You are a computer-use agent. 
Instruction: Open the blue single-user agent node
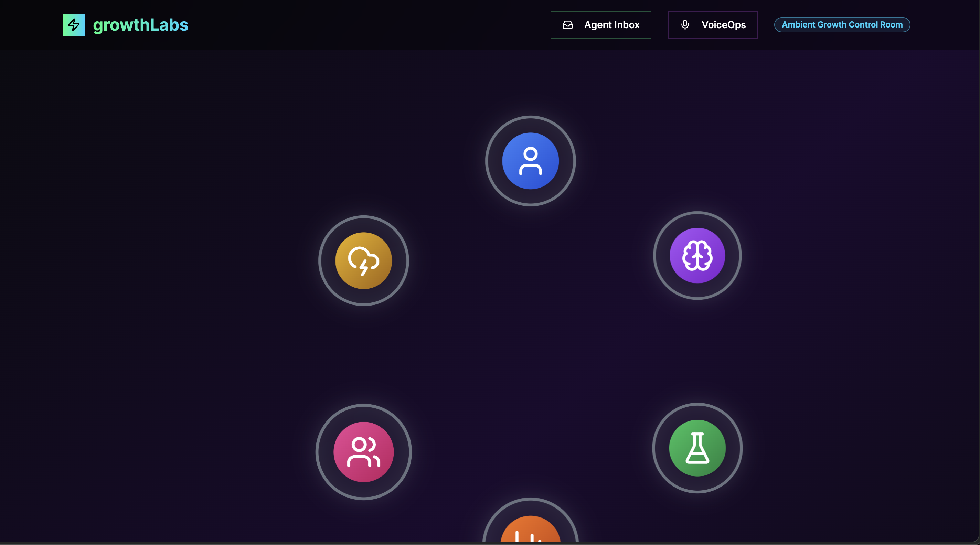point(530,161)
